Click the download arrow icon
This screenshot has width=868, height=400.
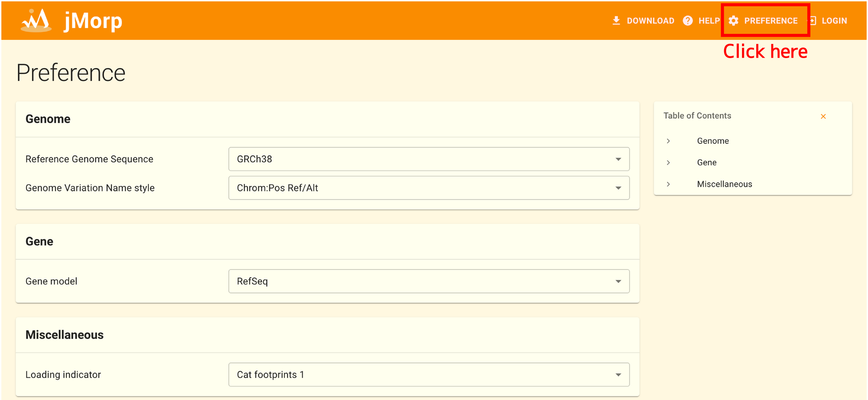616,21
